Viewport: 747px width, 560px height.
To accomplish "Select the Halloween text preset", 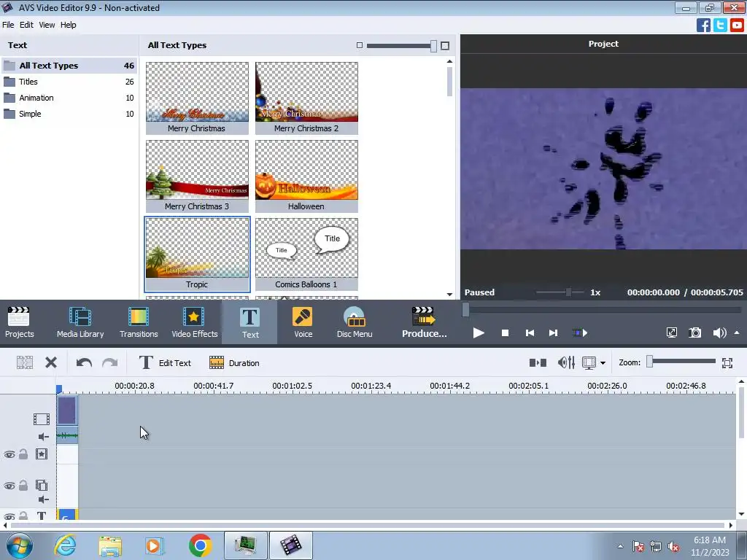I will click(x=306, y=176).
